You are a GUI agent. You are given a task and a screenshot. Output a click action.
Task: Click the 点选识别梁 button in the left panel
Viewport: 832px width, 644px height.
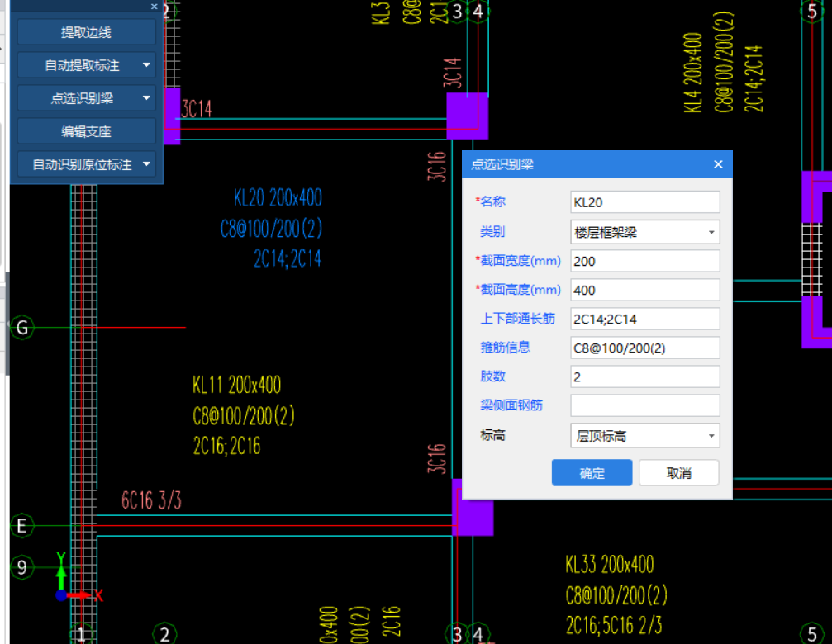point(82,98)
